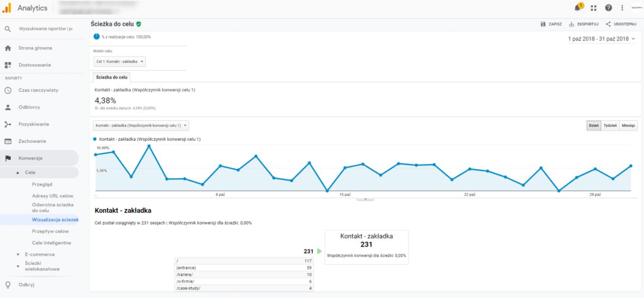
Task: Open the date range 1 paź 2018 picker
Action: 602,39
